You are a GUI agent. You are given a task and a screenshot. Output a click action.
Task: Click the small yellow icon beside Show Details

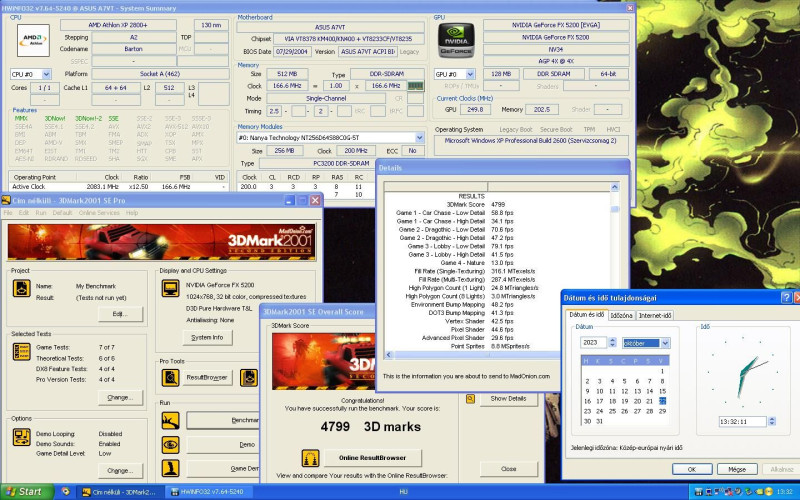tap(470, 398)
